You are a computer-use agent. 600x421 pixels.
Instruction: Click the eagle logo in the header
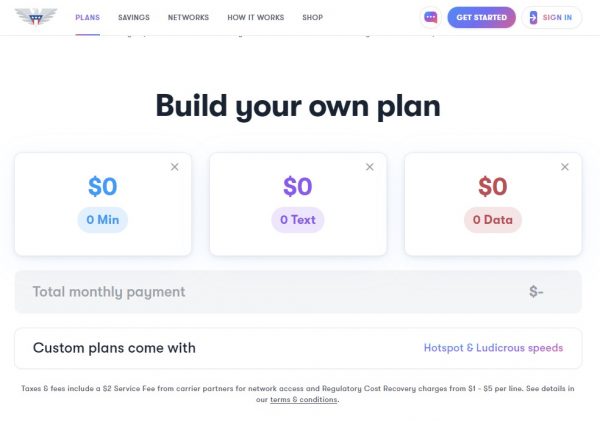pos(36,17)
